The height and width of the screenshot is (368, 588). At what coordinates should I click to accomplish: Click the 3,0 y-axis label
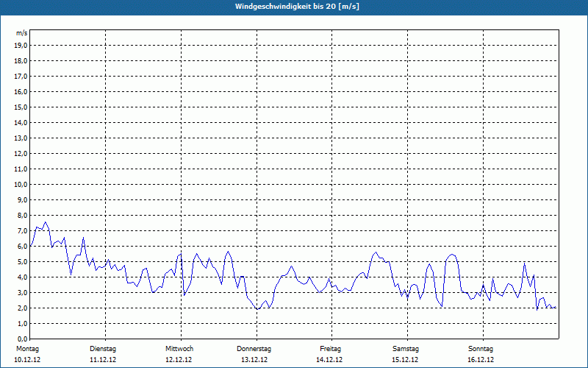point(22,292)
